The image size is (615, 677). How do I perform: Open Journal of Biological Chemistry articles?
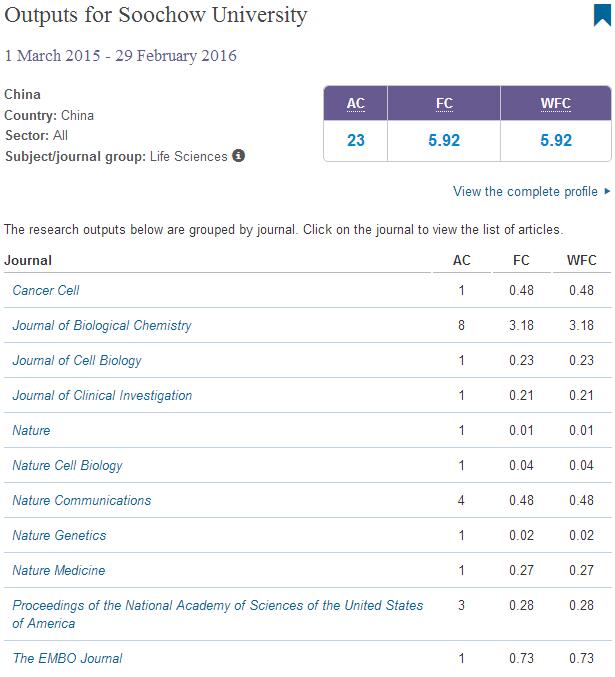coord(102,325)
